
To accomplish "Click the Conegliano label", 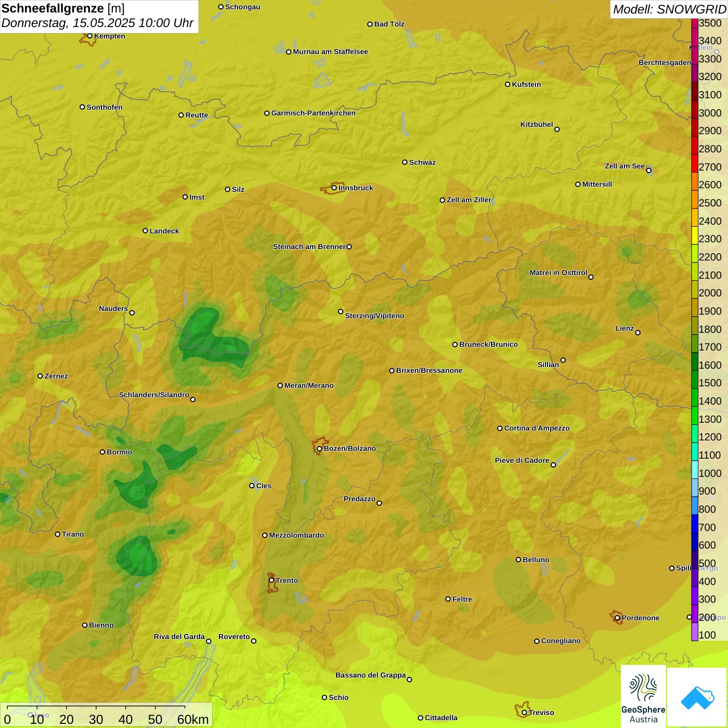I will coord(561,641).
